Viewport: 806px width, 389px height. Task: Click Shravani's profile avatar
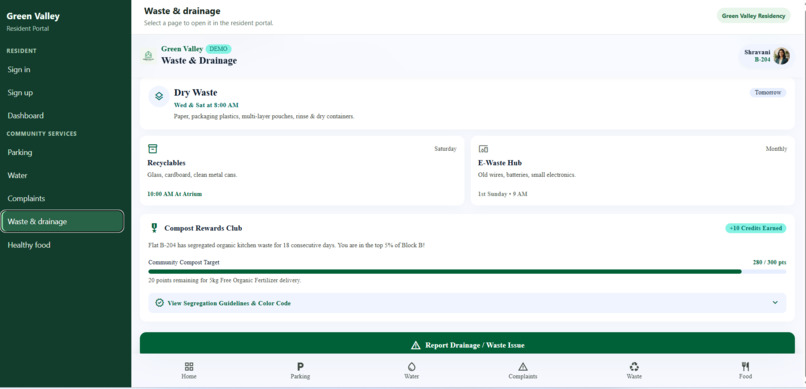click(781, 56)
